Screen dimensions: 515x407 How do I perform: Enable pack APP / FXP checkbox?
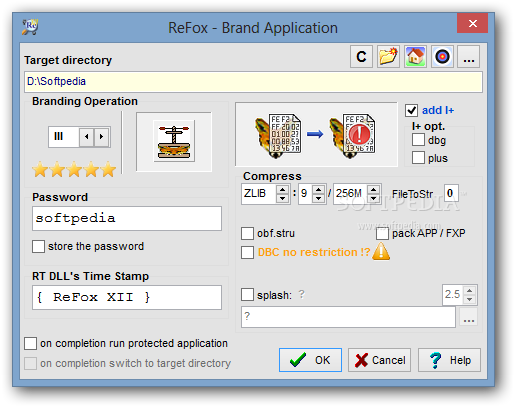tap(382, 234)
